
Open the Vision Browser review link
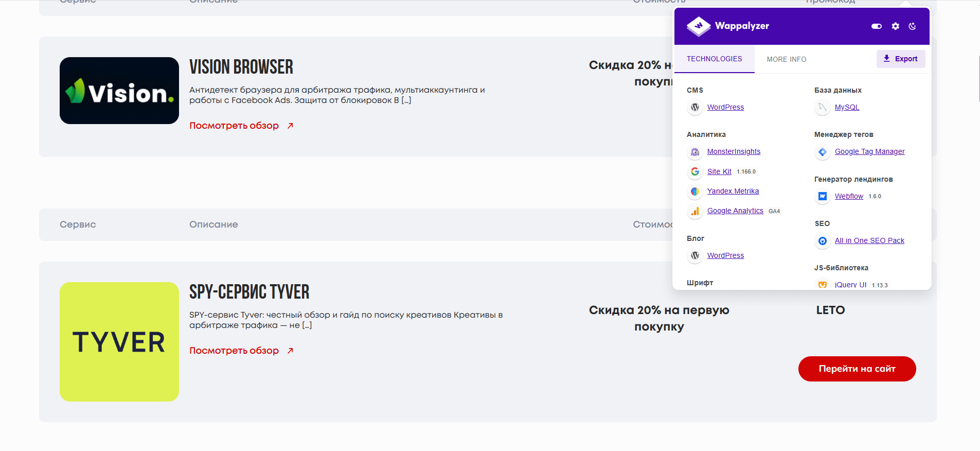pyautogui.click(x=234, y=126)
